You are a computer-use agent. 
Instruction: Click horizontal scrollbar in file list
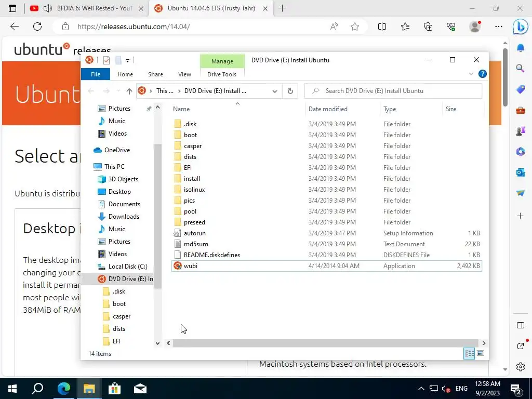coord(325,343)
